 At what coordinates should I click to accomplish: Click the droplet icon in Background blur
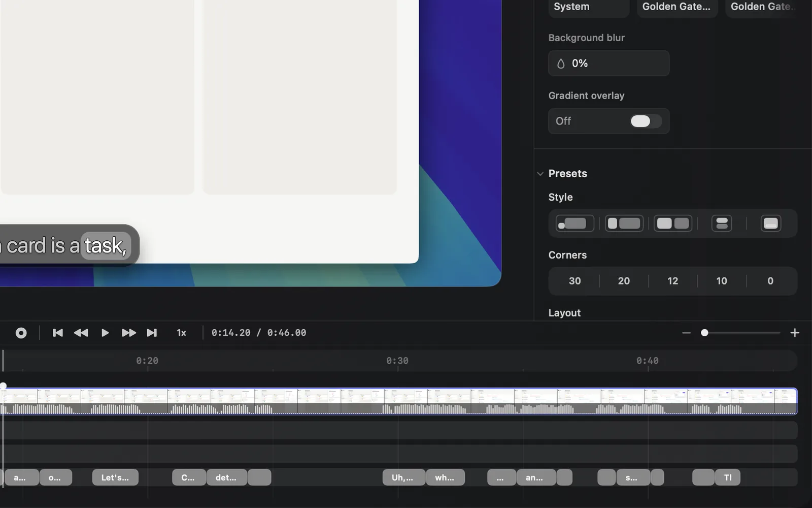pyautogui.click(x=561, y=63)
